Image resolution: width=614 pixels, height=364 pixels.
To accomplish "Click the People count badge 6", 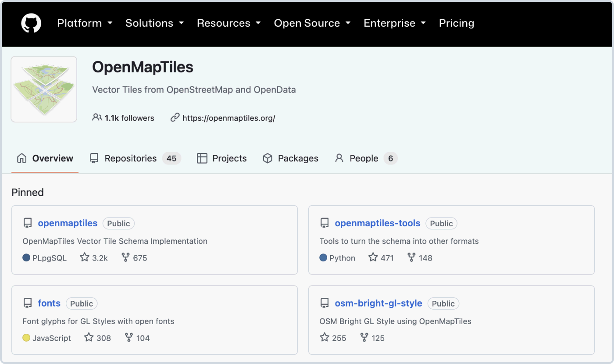I will pyautogui.click(x=391, y=158).
